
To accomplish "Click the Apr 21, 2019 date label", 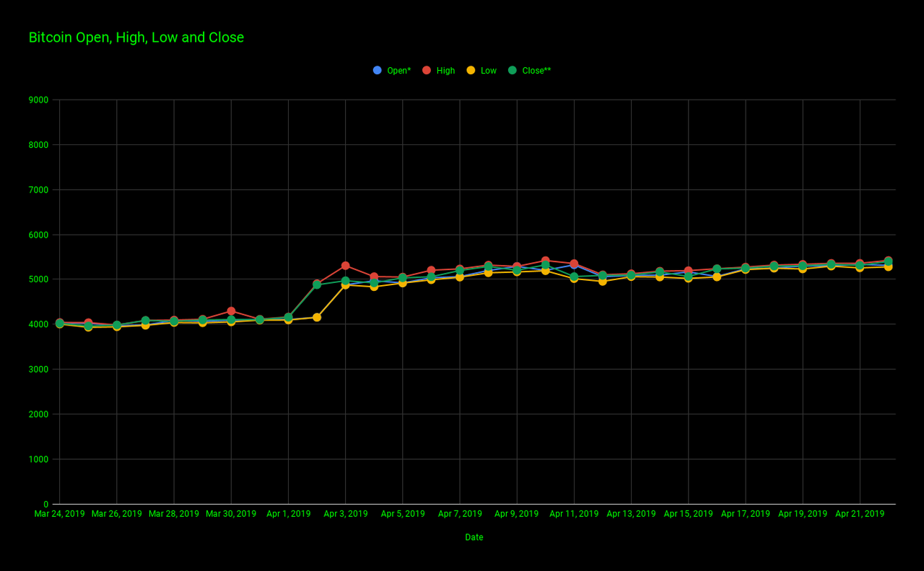I will [860, 514].
